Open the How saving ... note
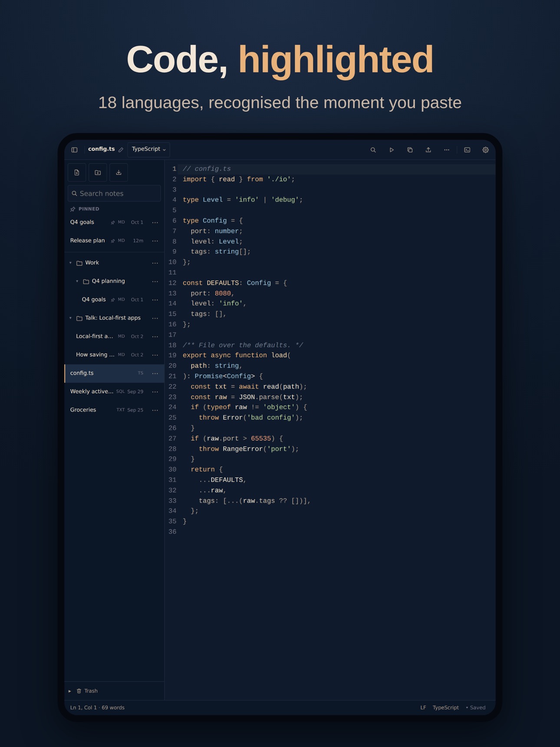 pos(114,355)
